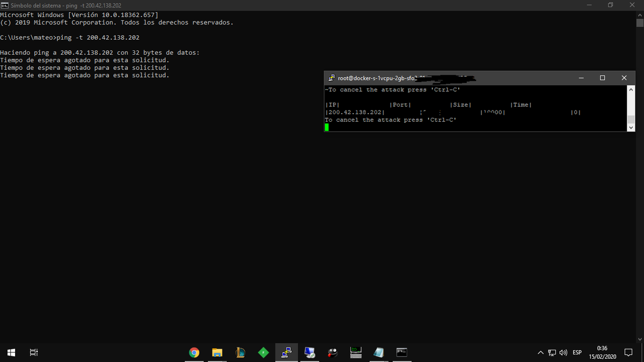Image resolution: width=644 pixels, height=362 pixels.
Task: Click 'Microsoft Windows [Versión 10.0.18362.657]' line
Action: coord(79,15)
